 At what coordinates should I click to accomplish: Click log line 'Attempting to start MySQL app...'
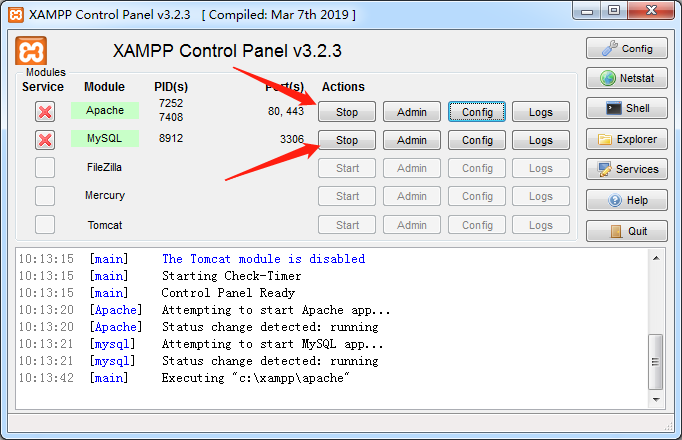click(272, 344)
